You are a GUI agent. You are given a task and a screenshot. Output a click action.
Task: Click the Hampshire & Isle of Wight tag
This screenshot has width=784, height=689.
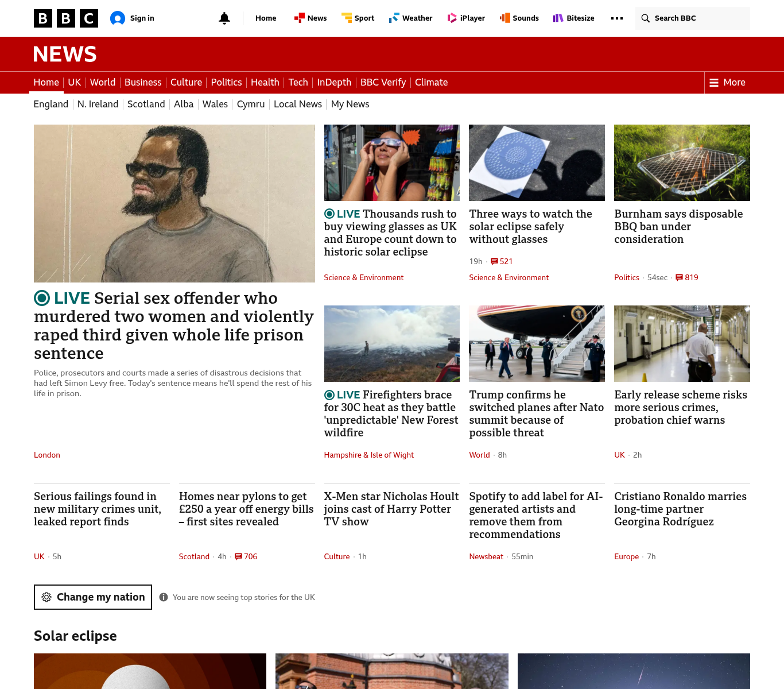tap(369, 455)
